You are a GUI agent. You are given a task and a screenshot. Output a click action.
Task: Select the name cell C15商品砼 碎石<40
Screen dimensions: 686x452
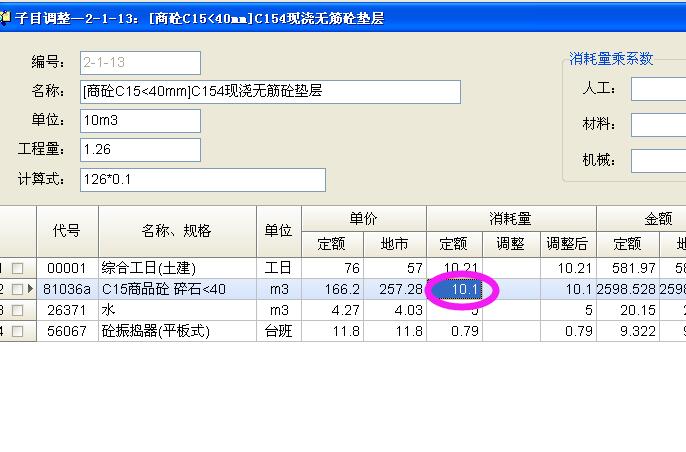click(177, 289)
